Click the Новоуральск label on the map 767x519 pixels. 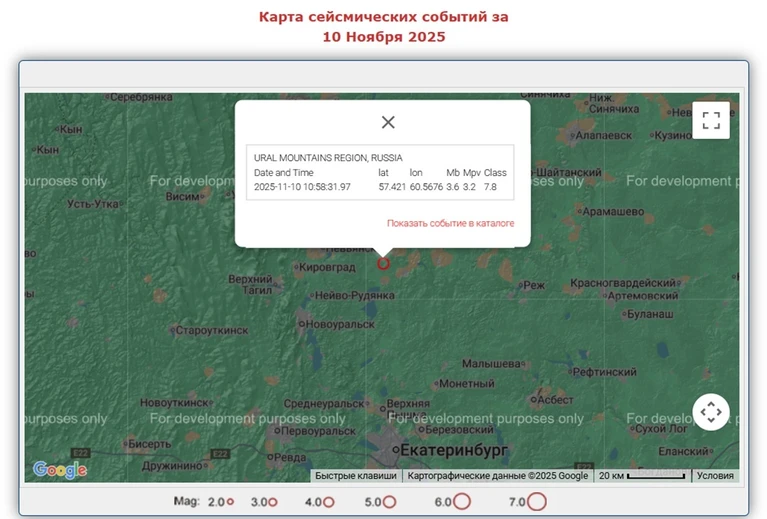(x=339, y=325)
